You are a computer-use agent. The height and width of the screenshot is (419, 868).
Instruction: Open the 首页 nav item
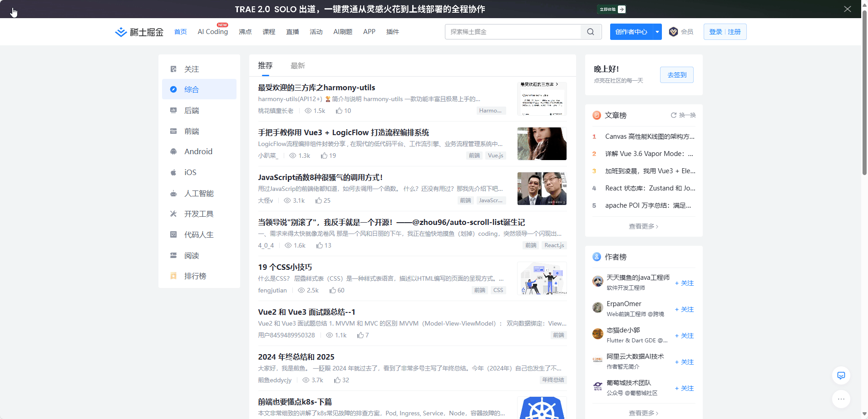(181, 32)
